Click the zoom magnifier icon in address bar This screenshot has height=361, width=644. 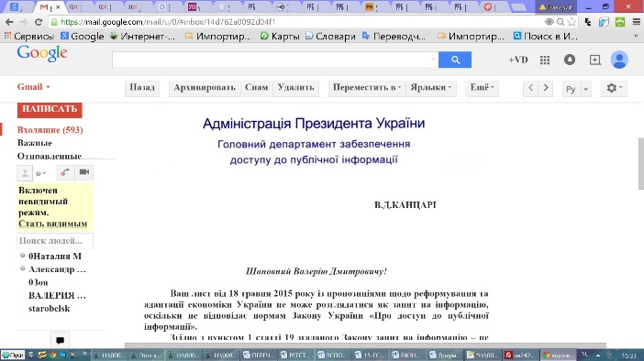[561, 22]
